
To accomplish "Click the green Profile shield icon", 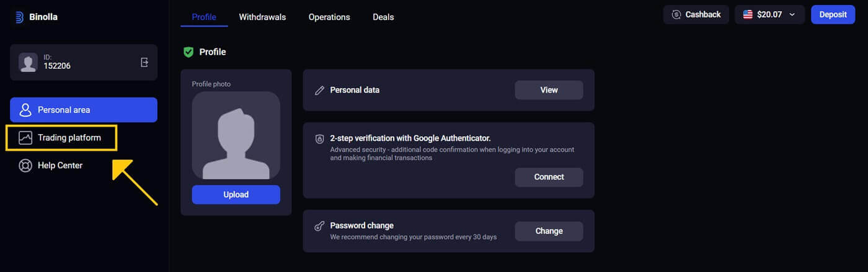I will click(188, 52).
